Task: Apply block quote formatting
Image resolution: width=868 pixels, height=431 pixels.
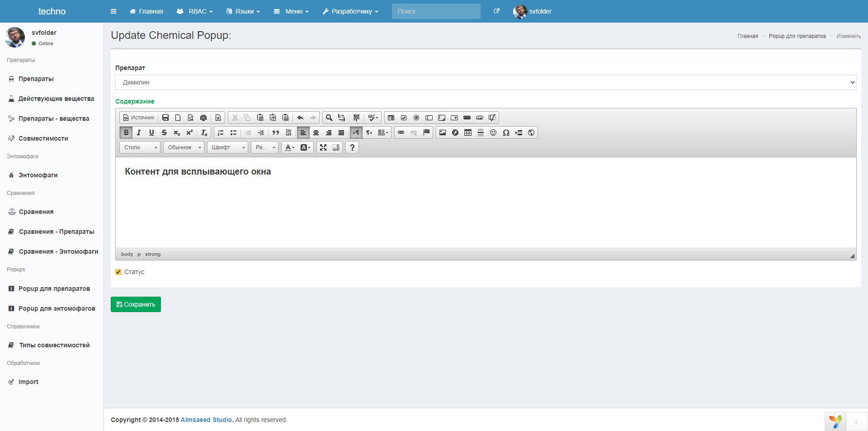Action: [276, 133]
